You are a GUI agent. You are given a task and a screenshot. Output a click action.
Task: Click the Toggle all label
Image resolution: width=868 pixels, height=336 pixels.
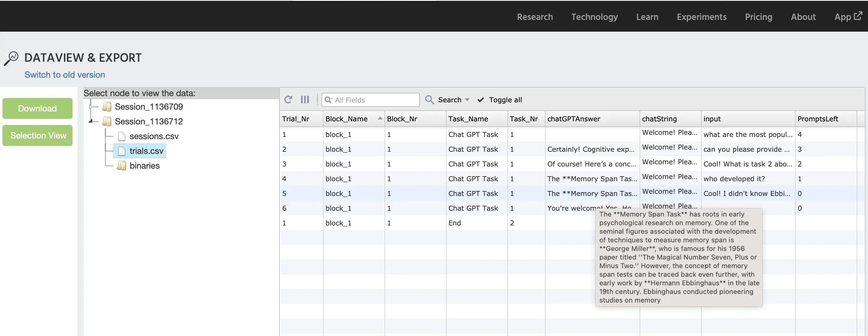505,100
